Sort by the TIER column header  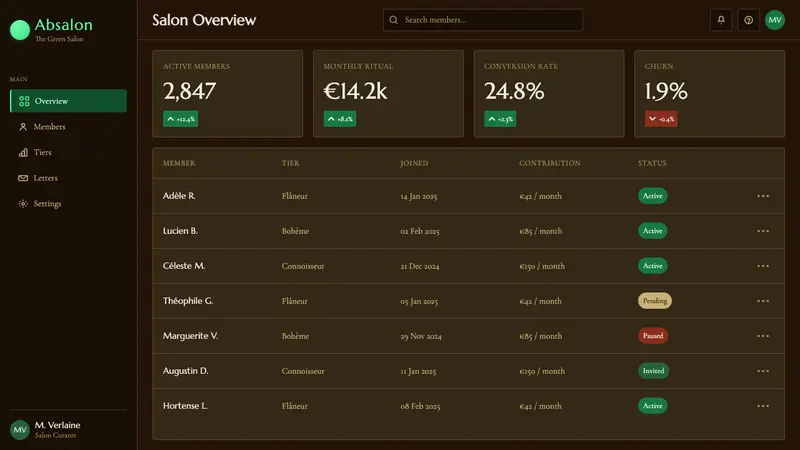coord(290,163)
